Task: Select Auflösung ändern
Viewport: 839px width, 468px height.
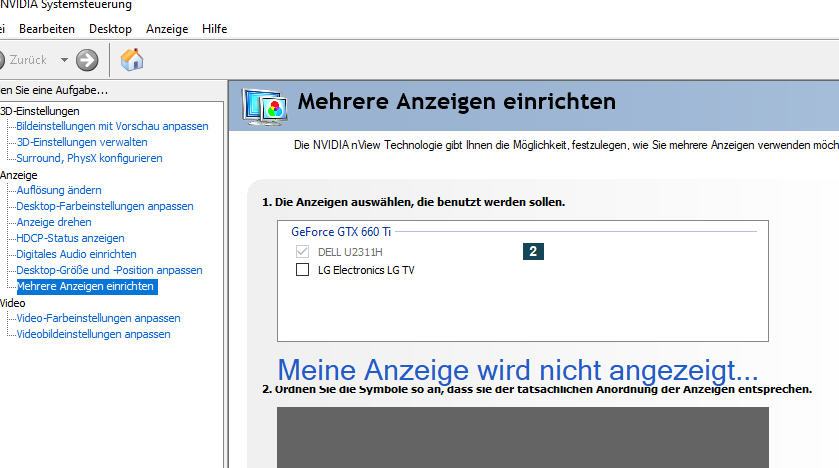Action: [59, 190]
